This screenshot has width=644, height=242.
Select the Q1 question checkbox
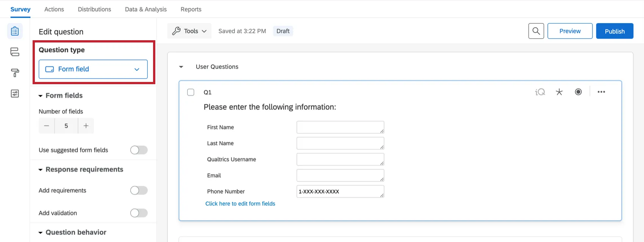[x=191, y=92]
